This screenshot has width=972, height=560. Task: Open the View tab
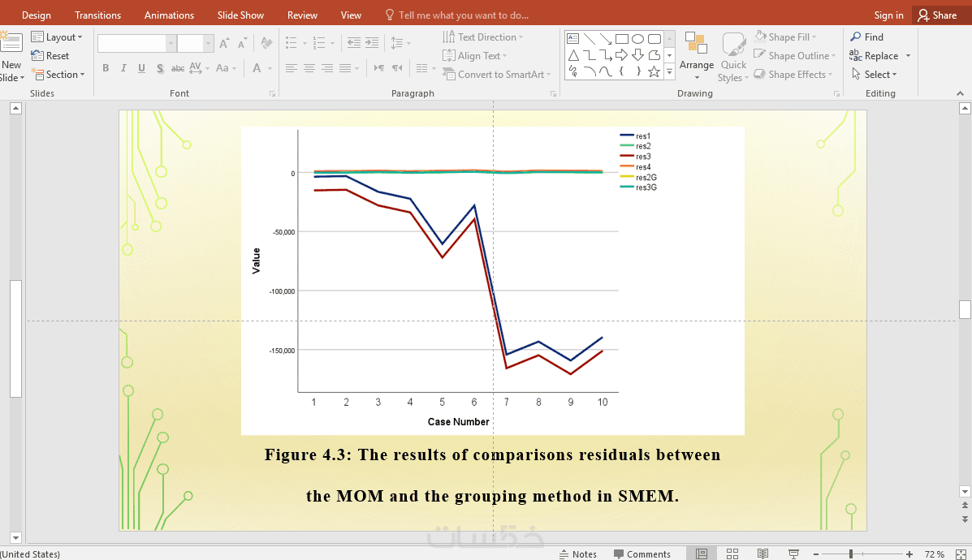tap(351, 15)
